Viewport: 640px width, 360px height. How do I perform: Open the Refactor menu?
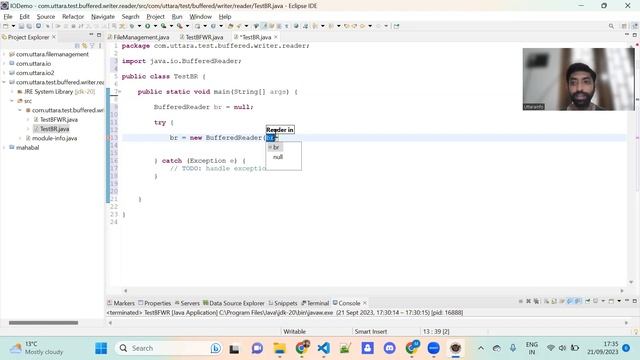(x=73, y=17)
